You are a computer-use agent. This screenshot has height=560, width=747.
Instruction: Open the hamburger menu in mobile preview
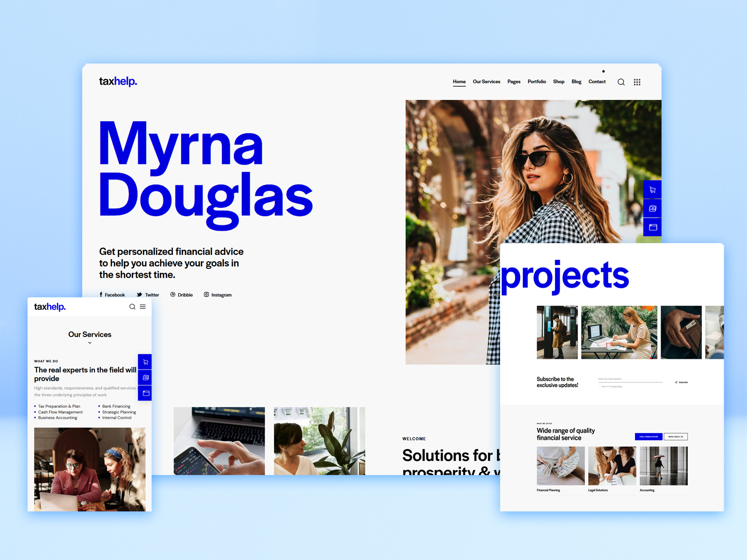click(143, 307)
